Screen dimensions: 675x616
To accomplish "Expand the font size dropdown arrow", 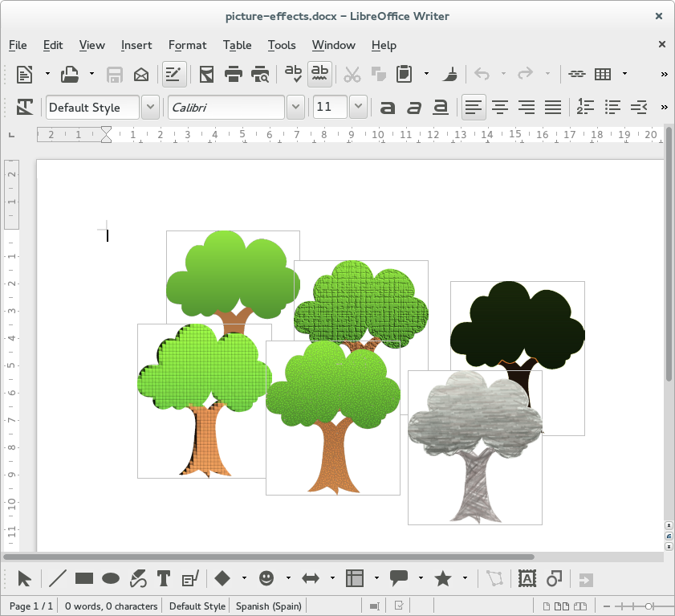I will pyautogui.click(x=358, y=107).
